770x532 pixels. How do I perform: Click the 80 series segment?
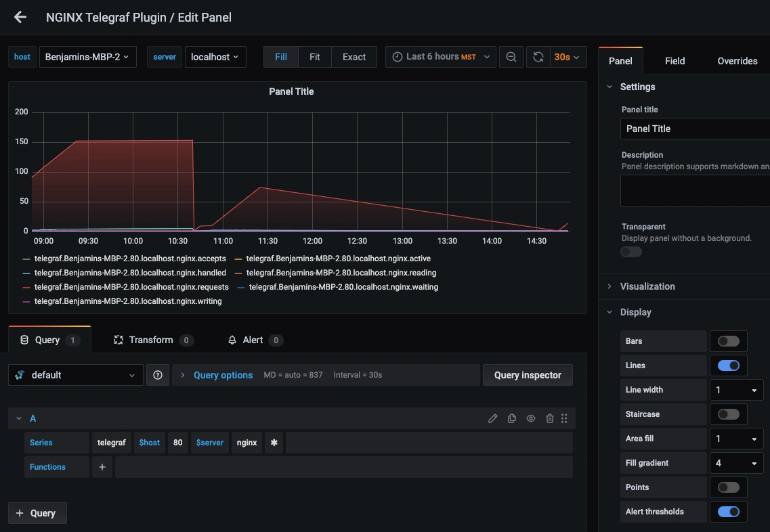tap(177, 442)
